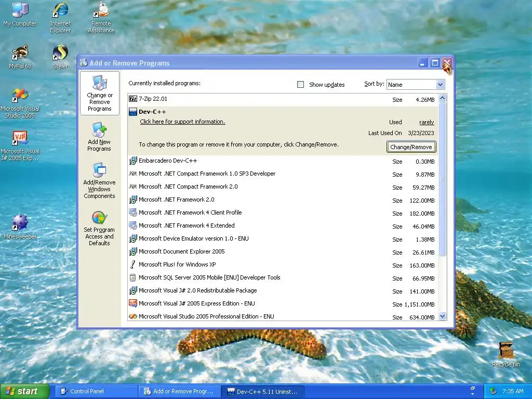Click the .NET Framework 4 Extended icon
The width and height of the screenshot is (532, 399).
click(x=132, y=225)
